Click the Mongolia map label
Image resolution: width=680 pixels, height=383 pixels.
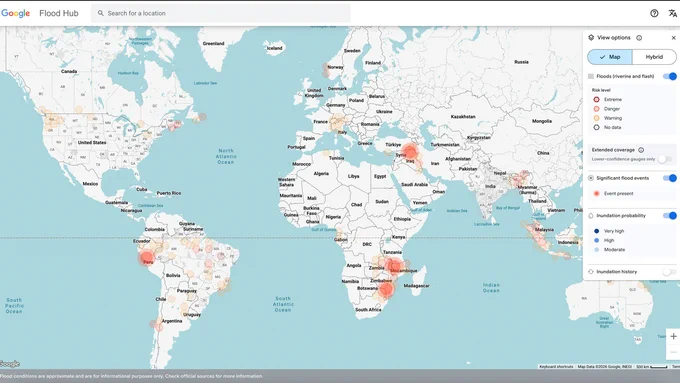pos(542,121)
